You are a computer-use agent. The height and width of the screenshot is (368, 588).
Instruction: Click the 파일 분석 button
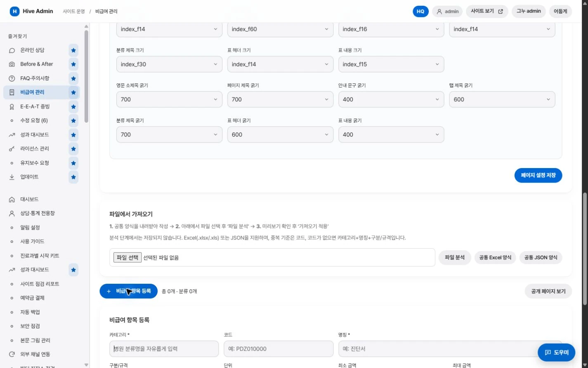(x=455, y=258)
